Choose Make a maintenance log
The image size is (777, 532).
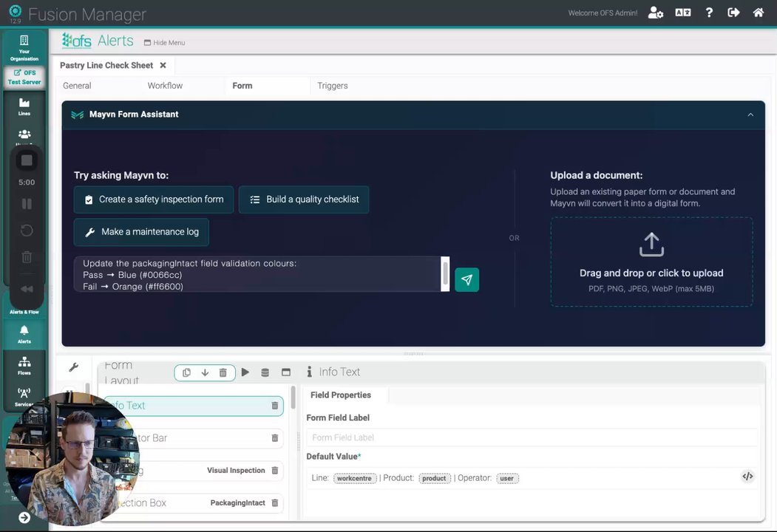tap(141, 232)
